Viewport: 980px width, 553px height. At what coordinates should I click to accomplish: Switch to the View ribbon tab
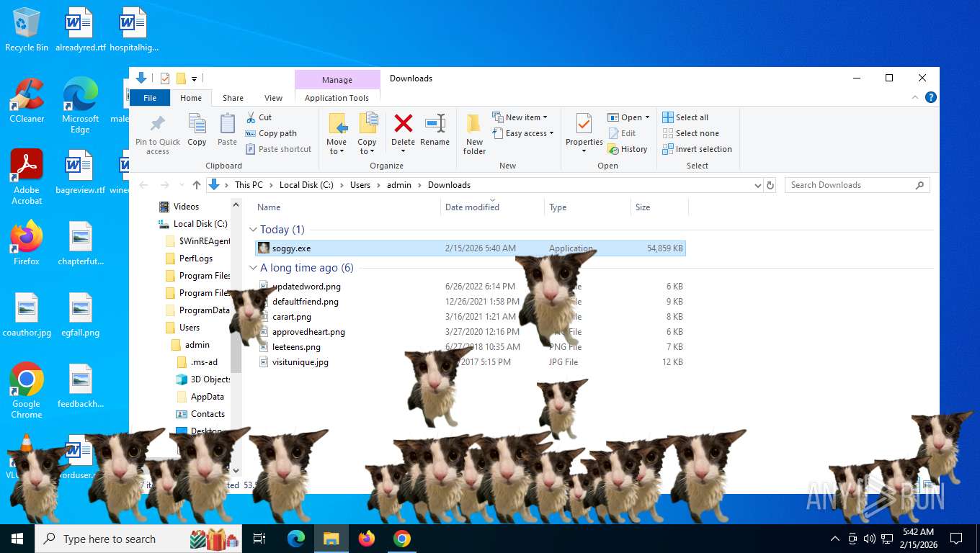273,98
